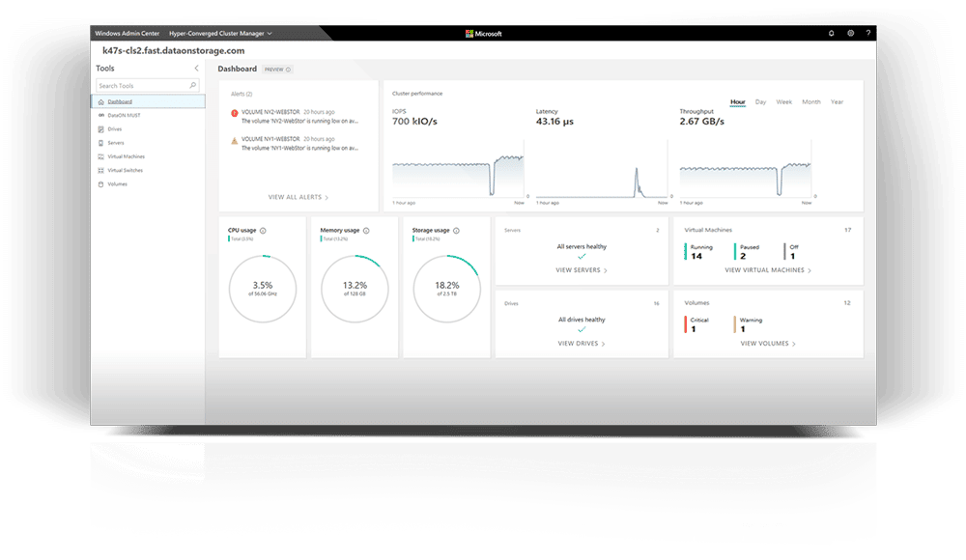
Task: Click the info icon next to PREVIEW
Action: coord(288,69)
